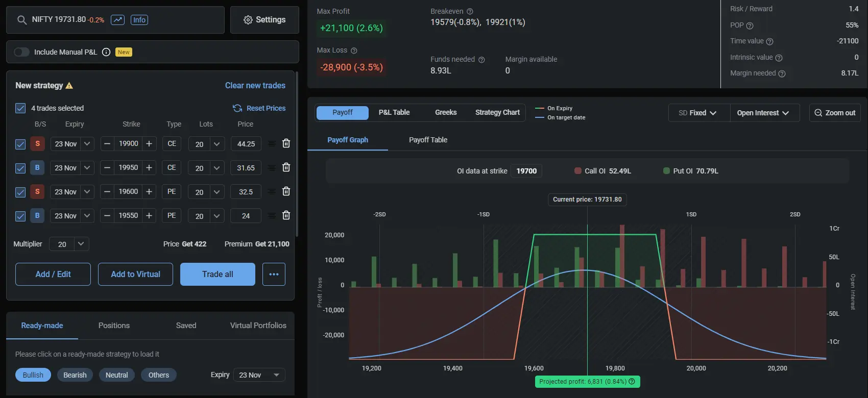The height and width of the screenshot is (398, 868).
Task: Click the info icon beside Include Manual P&L
Action: pyautogui.click(x=106, y=52)
